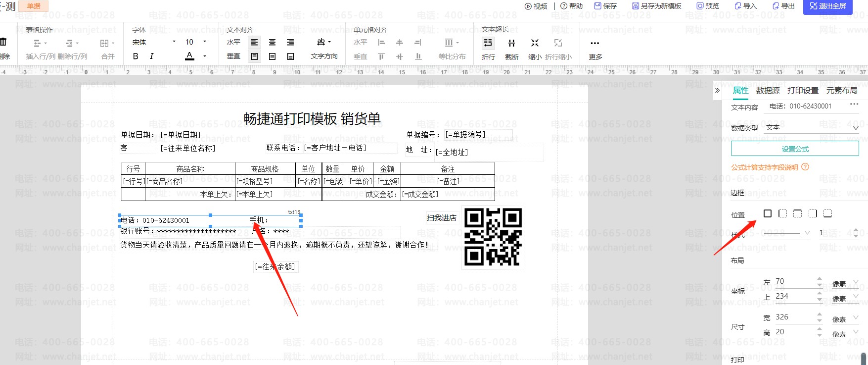Select the 截断 (truncate) overflow icon
The image size is (868, 365).
tap(511, 43)
